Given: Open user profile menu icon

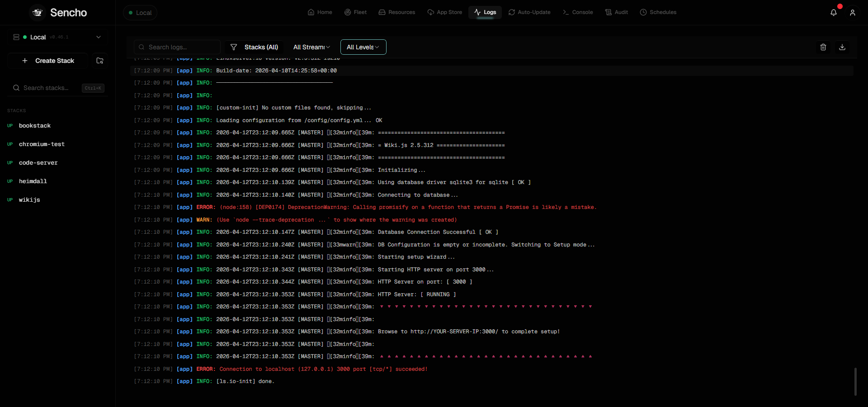Looking at the screenshot, I should [853, 13].
